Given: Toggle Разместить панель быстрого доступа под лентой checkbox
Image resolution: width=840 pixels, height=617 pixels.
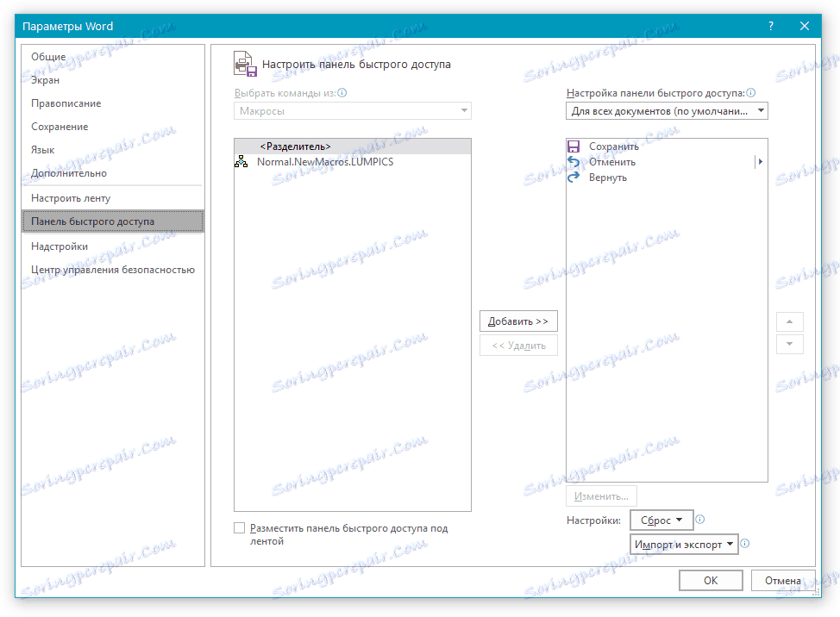Looking at the screenshot, I should click(x=240, y=528).
